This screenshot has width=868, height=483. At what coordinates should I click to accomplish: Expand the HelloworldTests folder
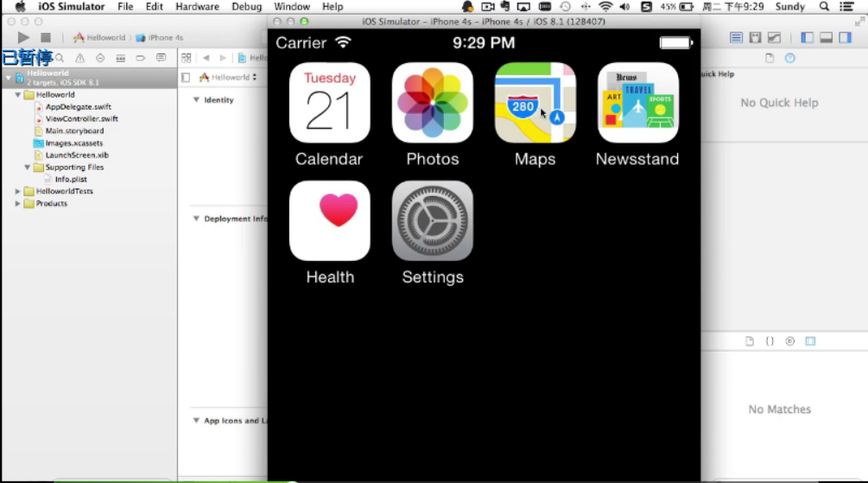18,191
